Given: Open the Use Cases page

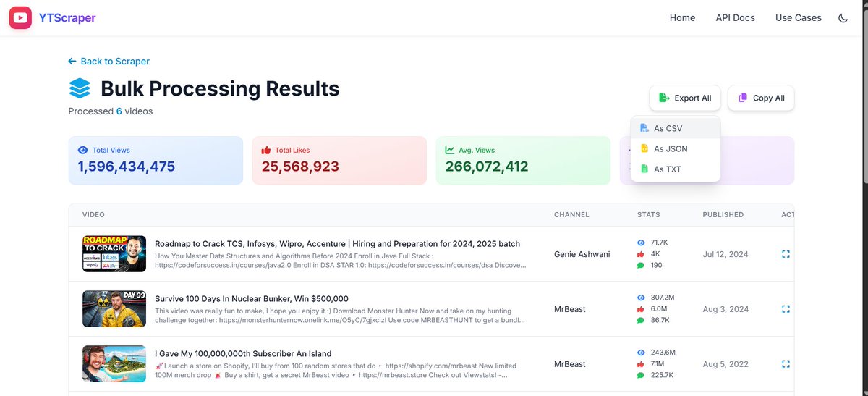Looking at the screenshot, I should [x=799, y=18].
